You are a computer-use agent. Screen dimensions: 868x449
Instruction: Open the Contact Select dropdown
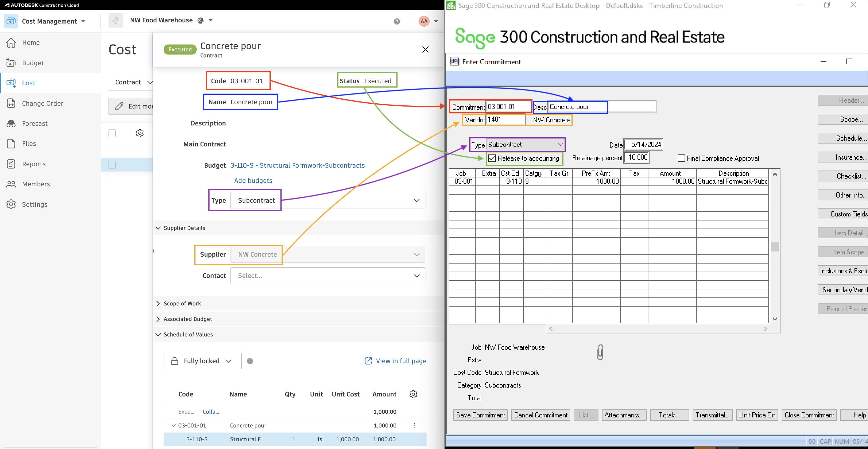[328, 276]
